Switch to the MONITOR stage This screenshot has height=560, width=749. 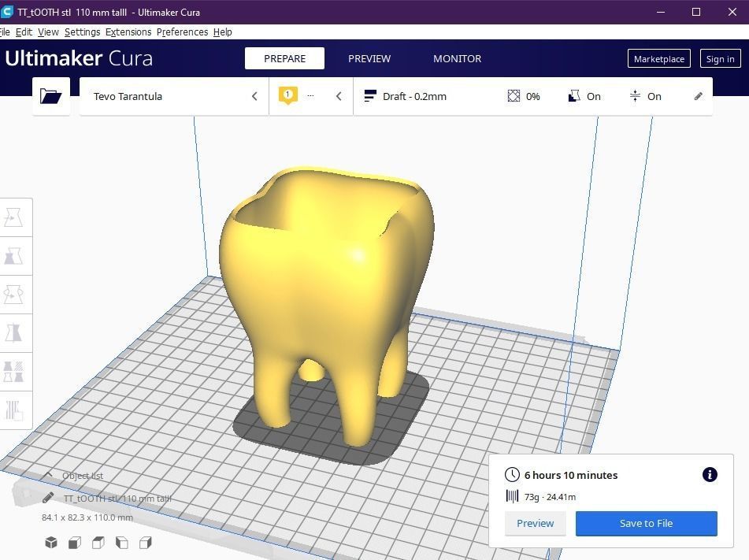(457, 58)
